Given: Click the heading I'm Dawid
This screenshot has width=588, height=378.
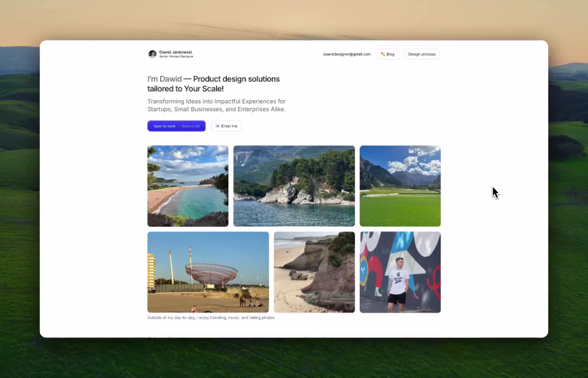Looking at the screenshot, I should tap(164, 79).
